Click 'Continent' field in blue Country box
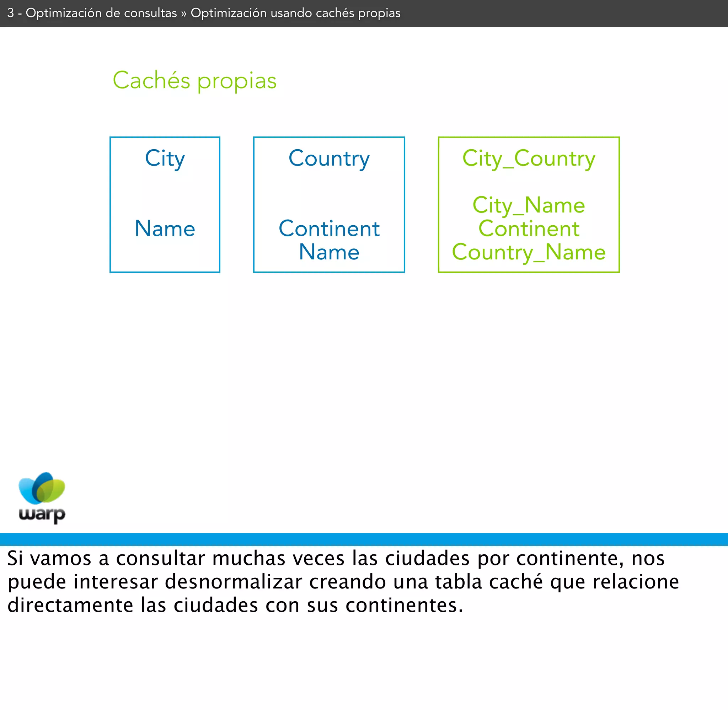 point(329,228)
